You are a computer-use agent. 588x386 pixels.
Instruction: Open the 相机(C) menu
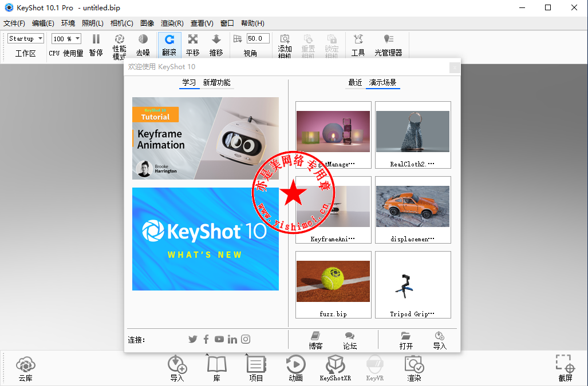(122, 23)
